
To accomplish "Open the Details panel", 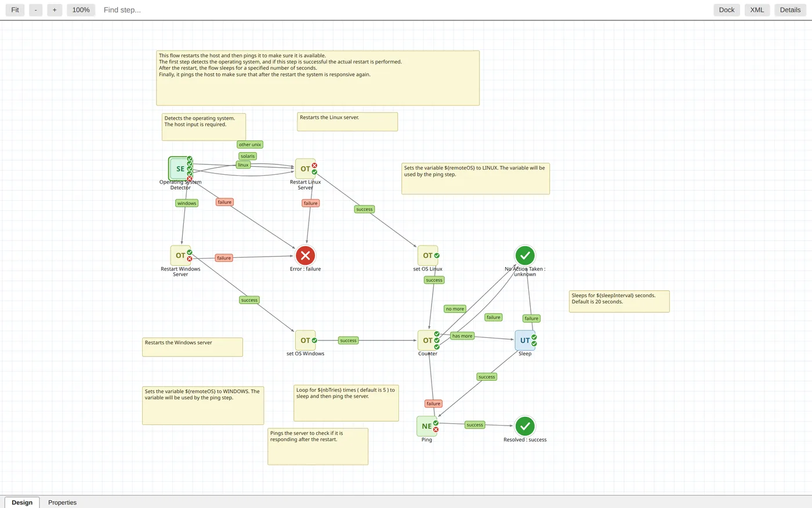I will 790,10.
